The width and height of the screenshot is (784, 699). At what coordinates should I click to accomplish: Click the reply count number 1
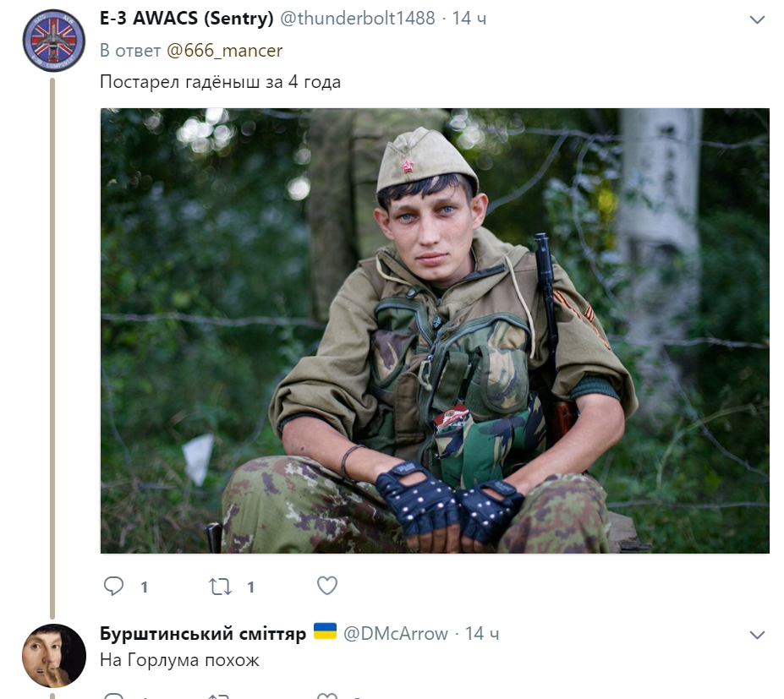(144, 587)
